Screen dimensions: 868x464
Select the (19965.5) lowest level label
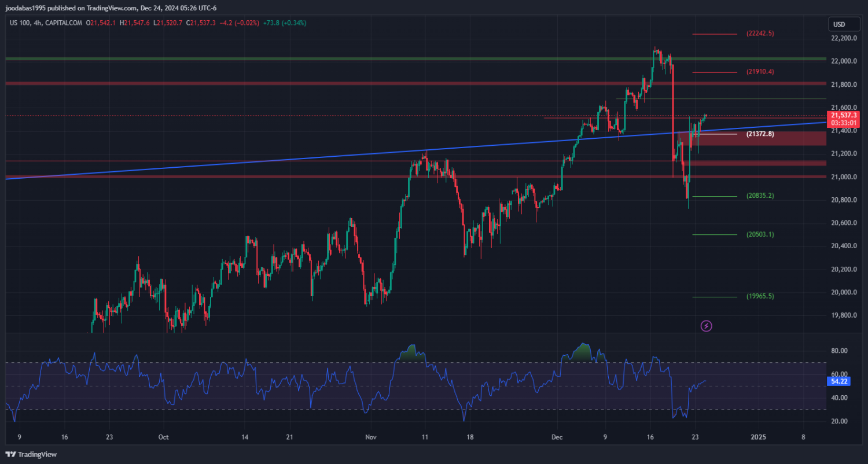click(x=760, y=296)
